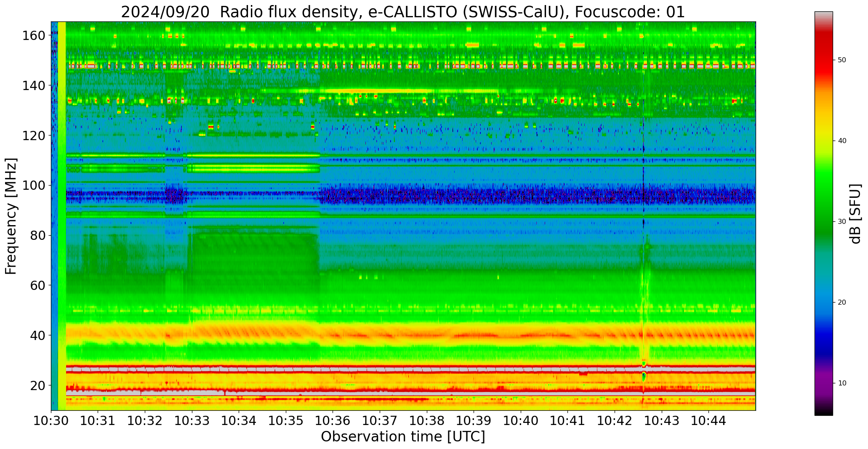
Task: Click the 60 frequency axis tick label
Action: coord(38,285)
